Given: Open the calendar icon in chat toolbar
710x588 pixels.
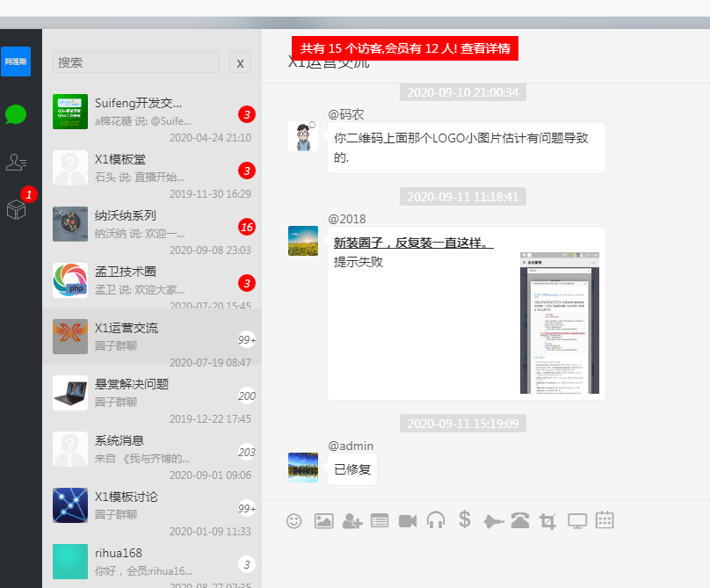Looking at the screenshot, I should [605, 519].
